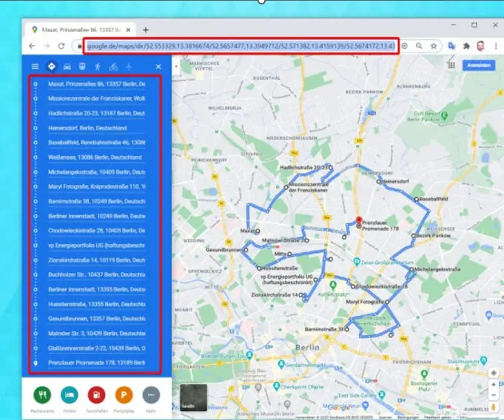
Task: Select the Maryl Fotografie stop
Action: coord(96,186)
